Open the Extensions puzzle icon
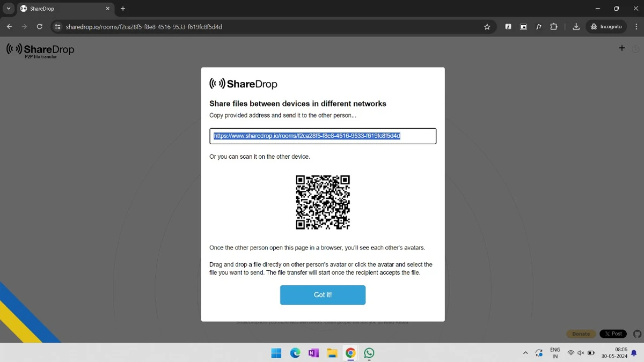The width and height of the screenshot is (644, 362). pyautogui.click(x=554, y=27)
